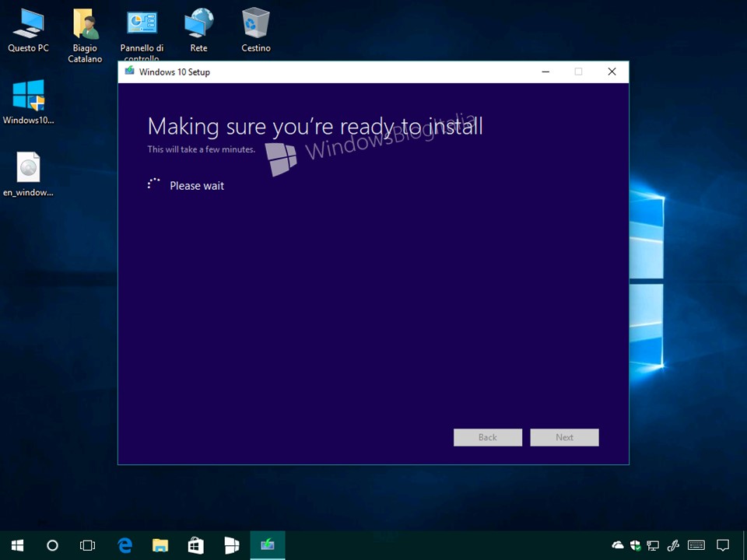The image size is (747, 560).
Task: Minimize the Windows 10 Setup window
Action: (x=546, y=72)
